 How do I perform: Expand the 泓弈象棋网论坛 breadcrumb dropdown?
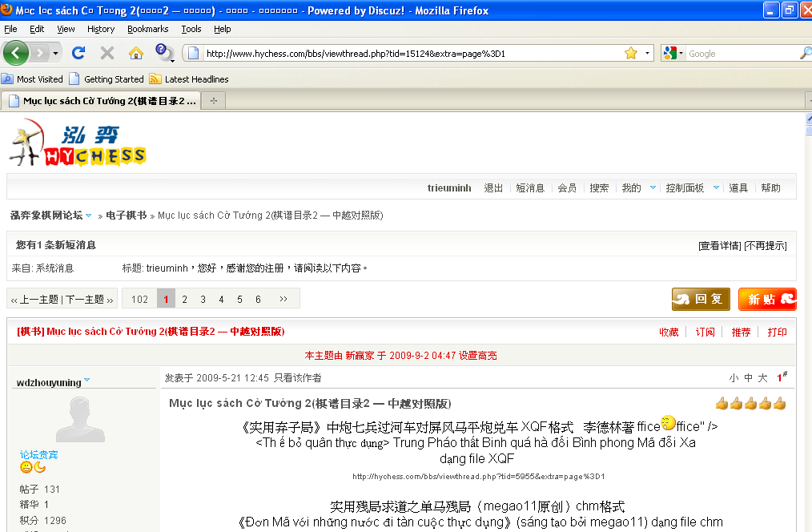point(89,216)
